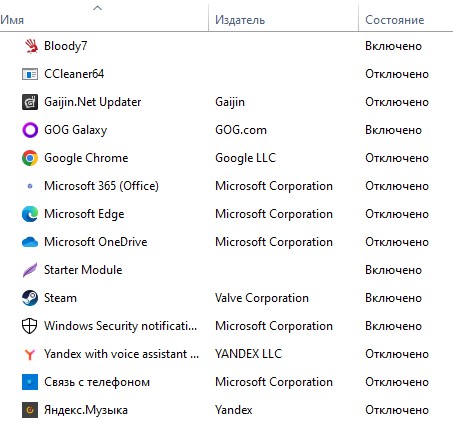Select the Microsoft 365 (Office) row
The image size is (453, 438).
tap(226, 186)
